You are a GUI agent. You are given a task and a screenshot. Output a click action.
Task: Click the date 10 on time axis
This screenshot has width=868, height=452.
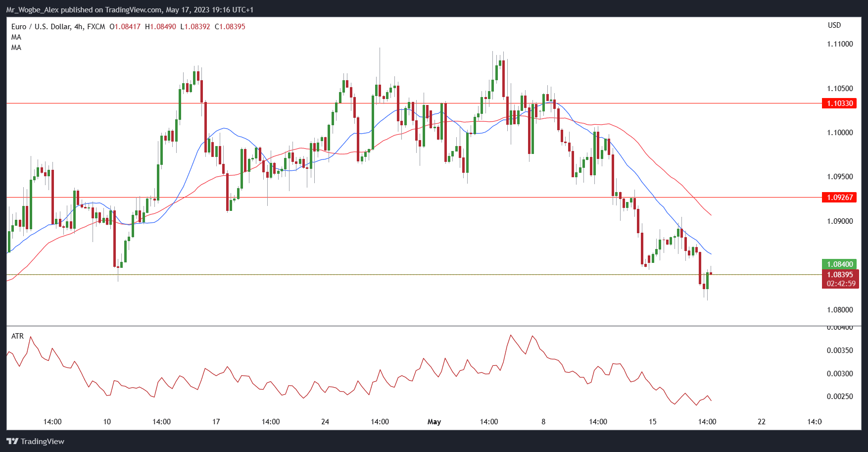point(107,422)
